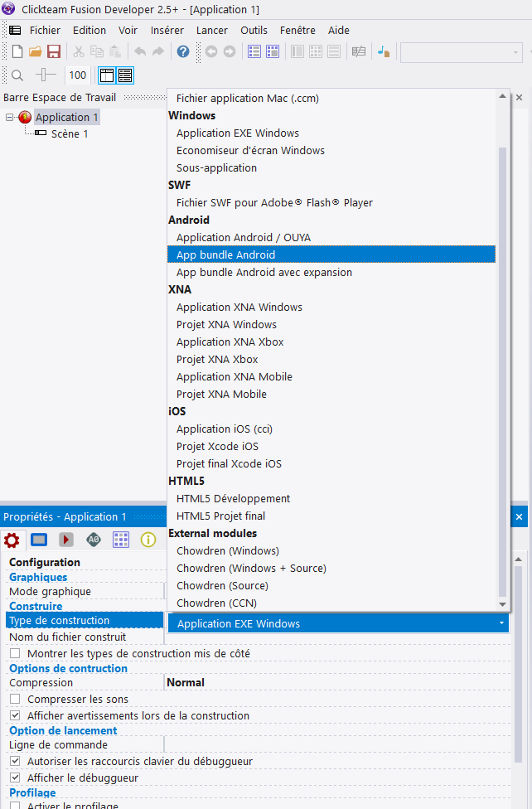532x809 pixels.
Task: Select Type de construction property row
Action: click(85, 621)
